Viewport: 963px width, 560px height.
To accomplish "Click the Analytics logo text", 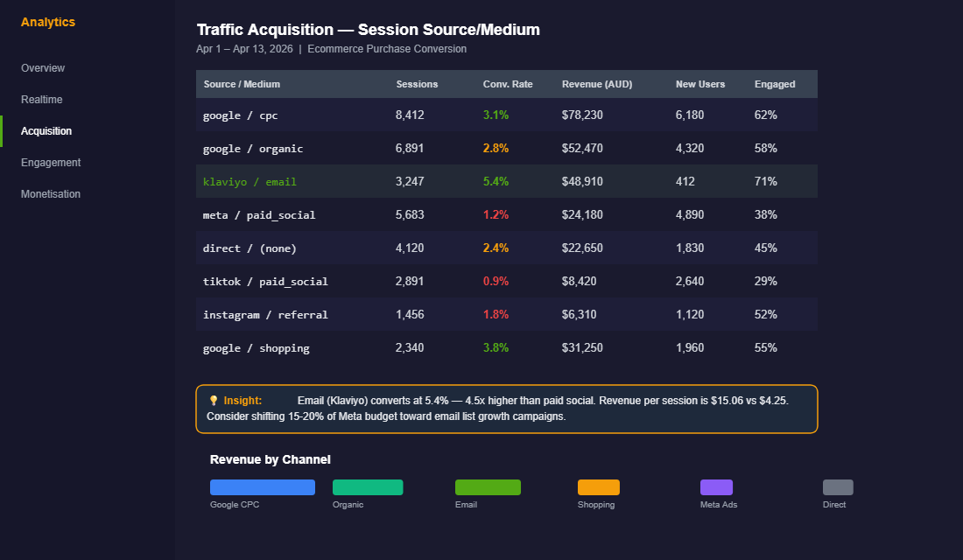I will click(x=47, y=21).
